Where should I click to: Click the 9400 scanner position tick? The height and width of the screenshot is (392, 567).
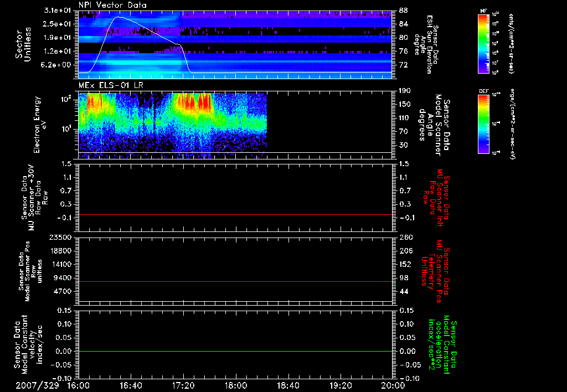pyautogui.click(x=63, y=278)
